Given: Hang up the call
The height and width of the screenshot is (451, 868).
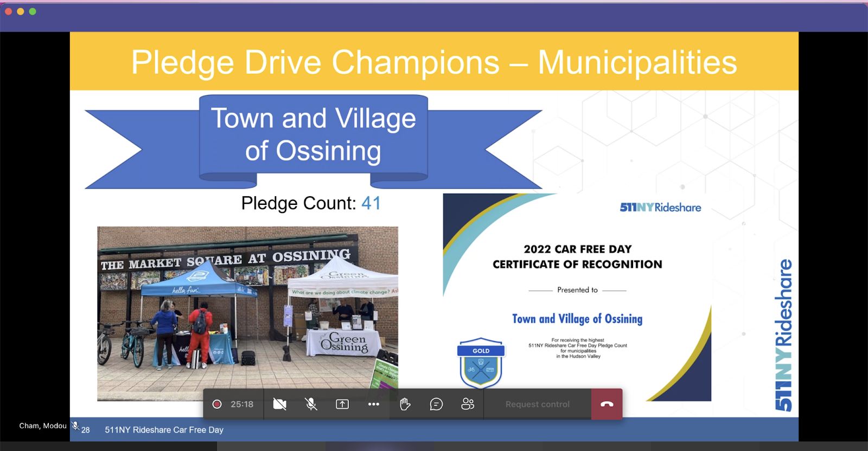Looking at the screenshot, I should click(607, 404).
